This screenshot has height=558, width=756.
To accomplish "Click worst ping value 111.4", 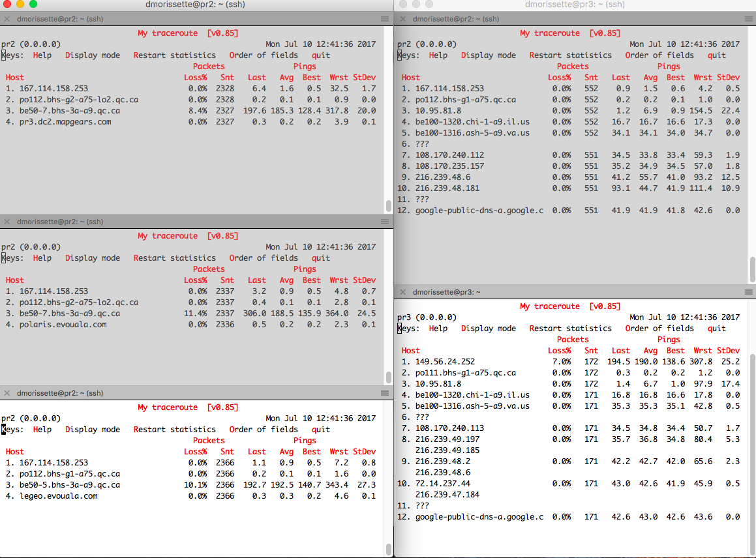I will [x=701, y=188].
